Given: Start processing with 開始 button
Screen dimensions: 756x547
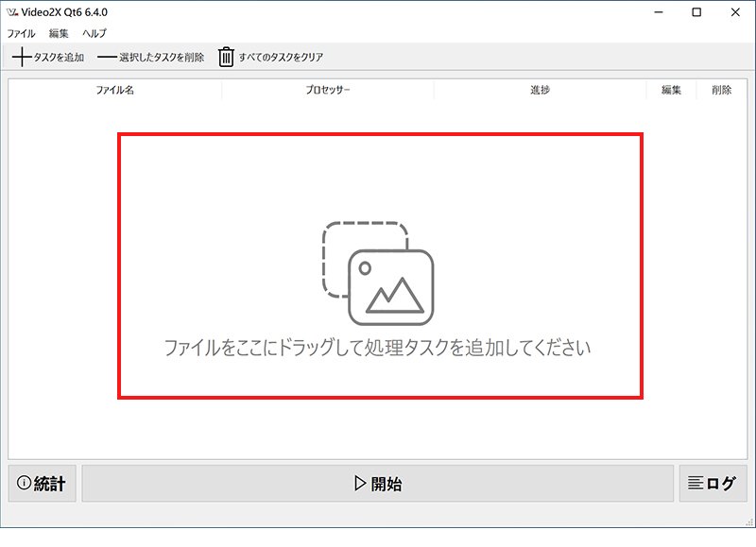Looking at the screenshot, I should tap(377, 484).
